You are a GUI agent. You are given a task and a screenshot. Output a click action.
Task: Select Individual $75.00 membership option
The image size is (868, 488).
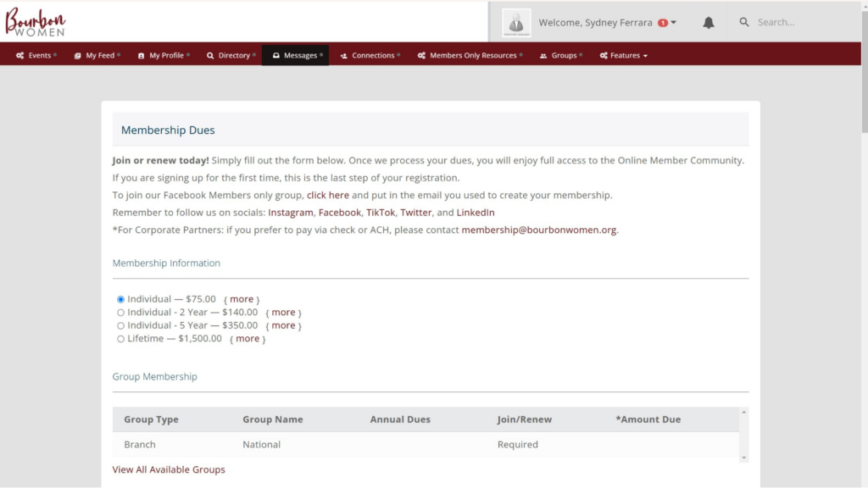(120, 299)
